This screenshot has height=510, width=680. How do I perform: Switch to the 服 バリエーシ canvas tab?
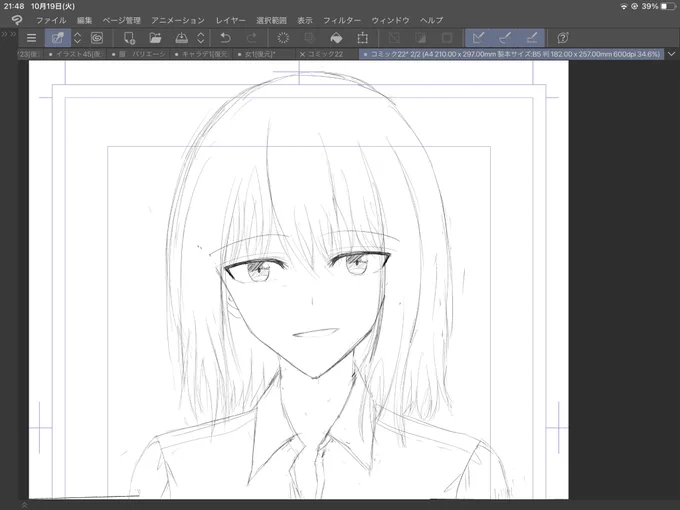(138, 54)
